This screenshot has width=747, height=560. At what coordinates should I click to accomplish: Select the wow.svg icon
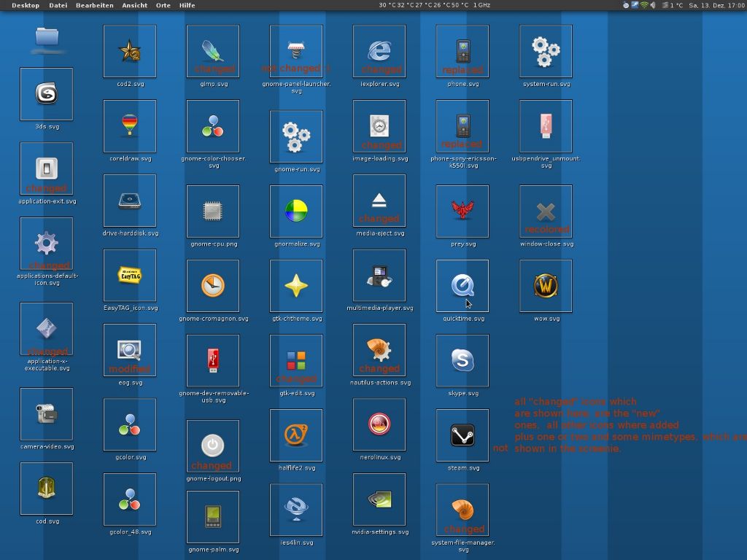[x=546, y=286]
